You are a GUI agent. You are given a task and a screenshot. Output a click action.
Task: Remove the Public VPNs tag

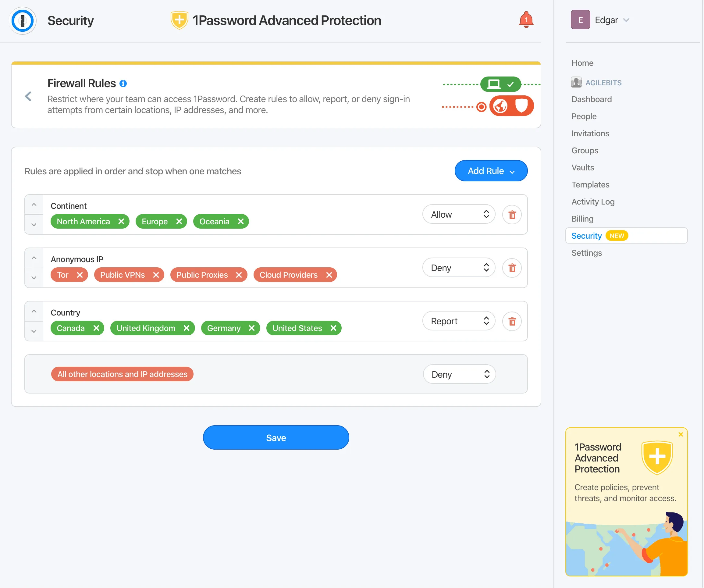(156, 275)
